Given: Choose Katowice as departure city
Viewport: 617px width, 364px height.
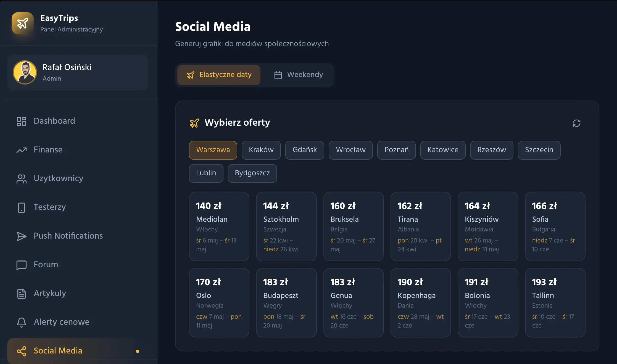Looking at the screenshot, I should (x=442, y=150).
